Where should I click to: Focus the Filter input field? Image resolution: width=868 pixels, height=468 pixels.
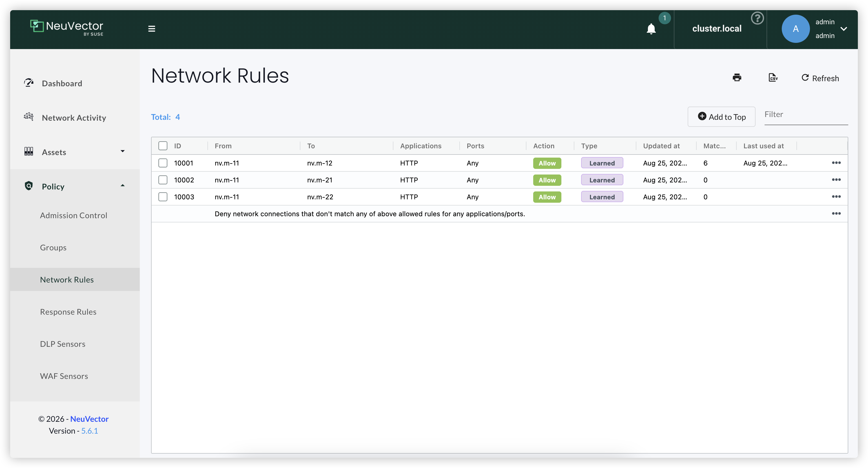click(x=806, y=115)
